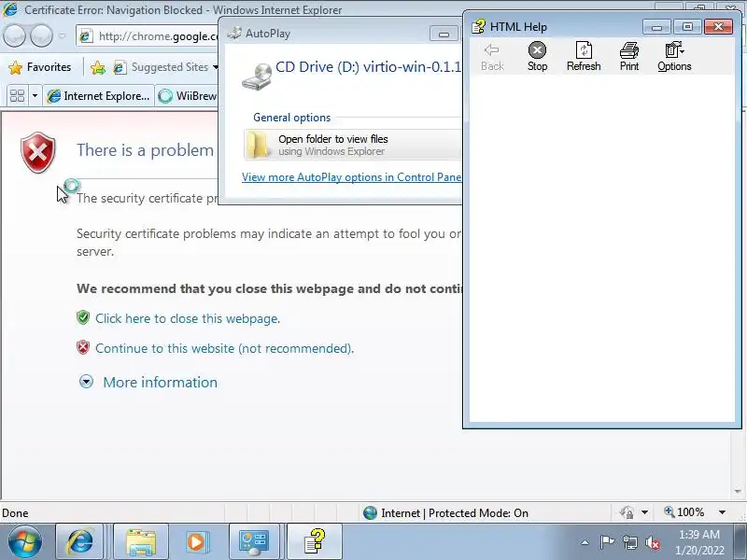Click Refresh in HTML Help toolbar
Screen dimensions: 747x560
click(584, 57)
